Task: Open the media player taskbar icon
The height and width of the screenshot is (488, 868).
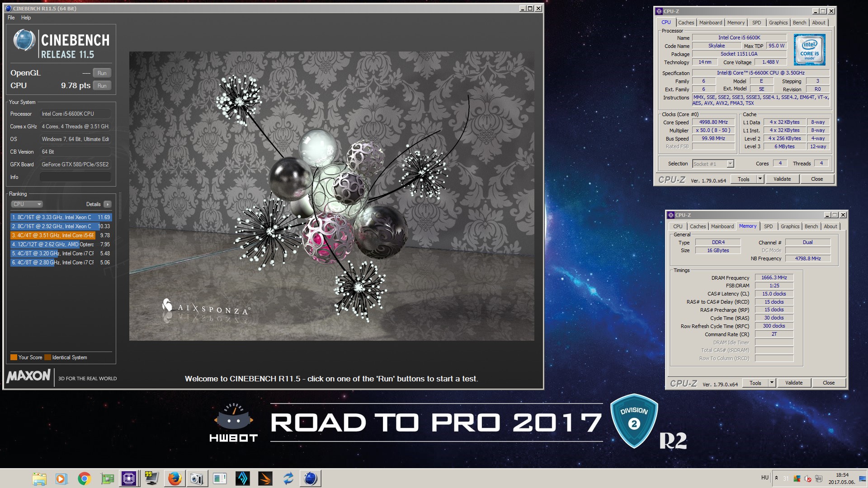Action: tap(61, 479)
